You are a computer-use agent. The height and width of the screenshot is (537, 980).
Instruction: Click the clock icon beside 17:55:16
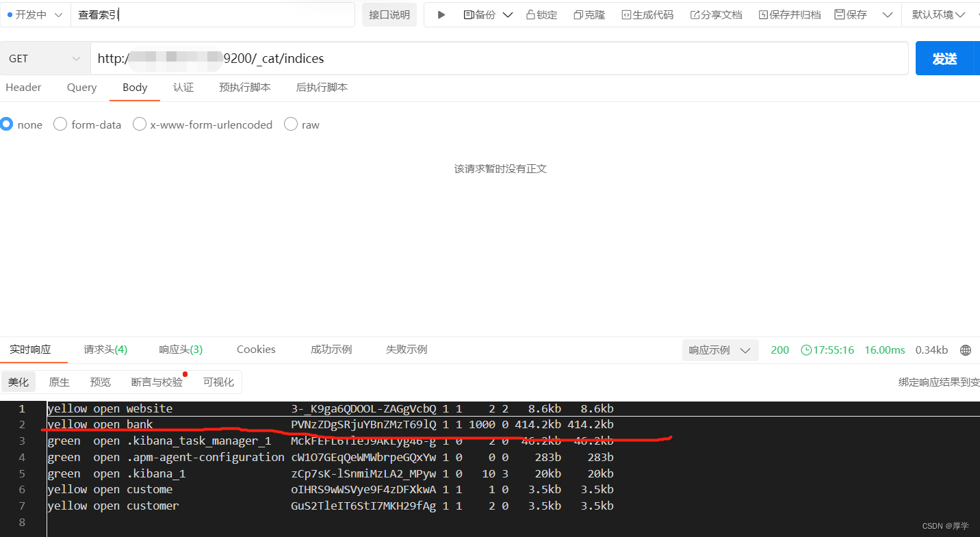click(x=806, y=350)
